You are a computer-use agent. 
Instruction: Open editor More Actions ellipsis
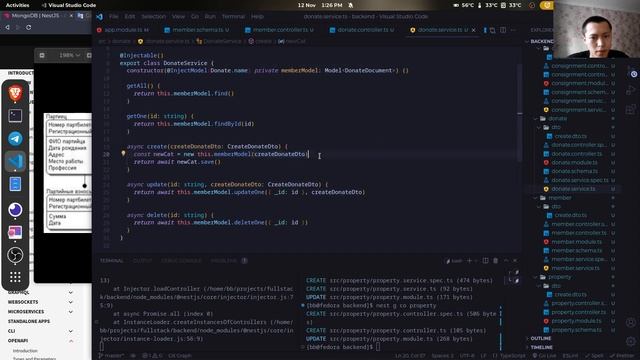[x=513, y=30]
